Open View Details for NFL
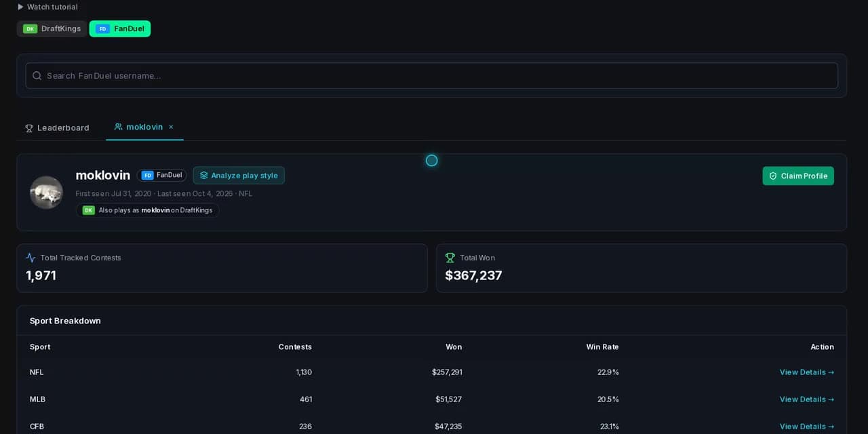 (807, 372)
